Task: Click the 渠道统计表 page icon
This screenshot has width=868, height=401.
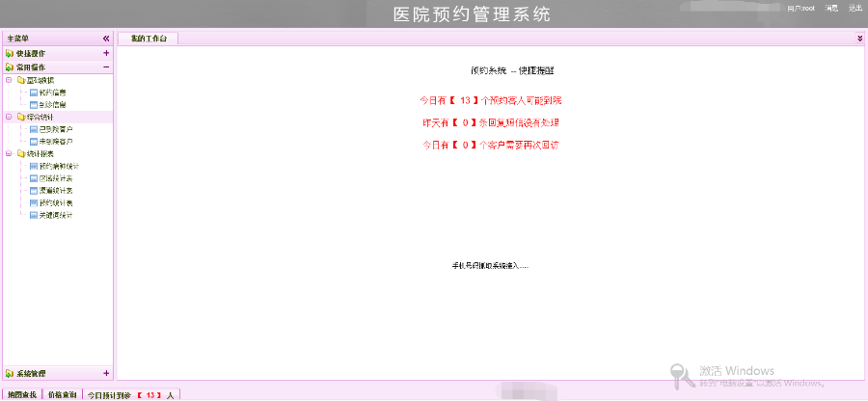Action: coord(33,191)
